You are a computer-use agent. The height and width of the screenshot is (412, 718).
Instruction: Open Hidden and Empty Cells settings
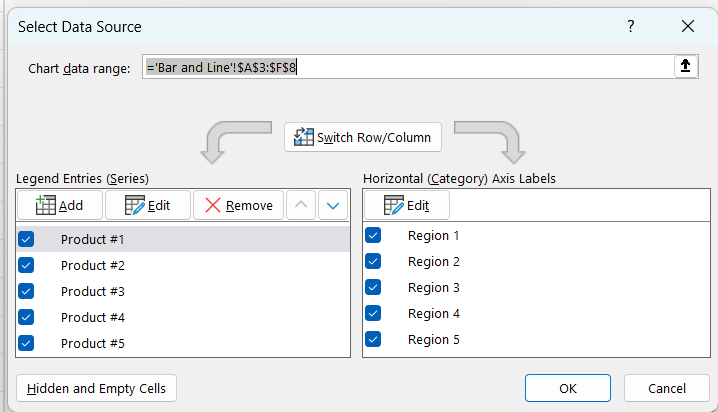96,388
